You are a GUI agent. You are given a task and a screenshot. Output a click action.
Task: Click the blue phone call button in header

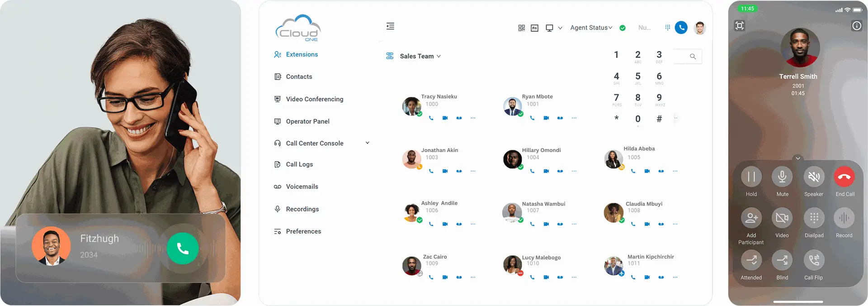point(681,28)
